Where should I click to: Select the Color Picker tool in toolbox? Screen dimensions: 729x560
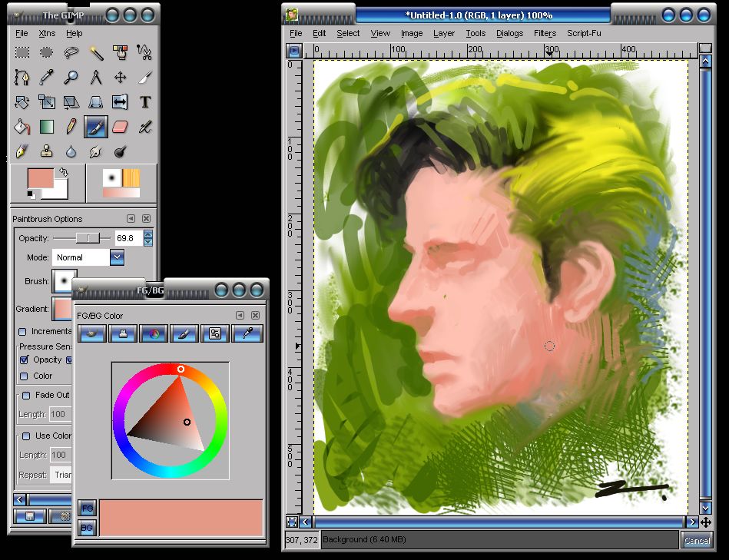coord(47,77)
